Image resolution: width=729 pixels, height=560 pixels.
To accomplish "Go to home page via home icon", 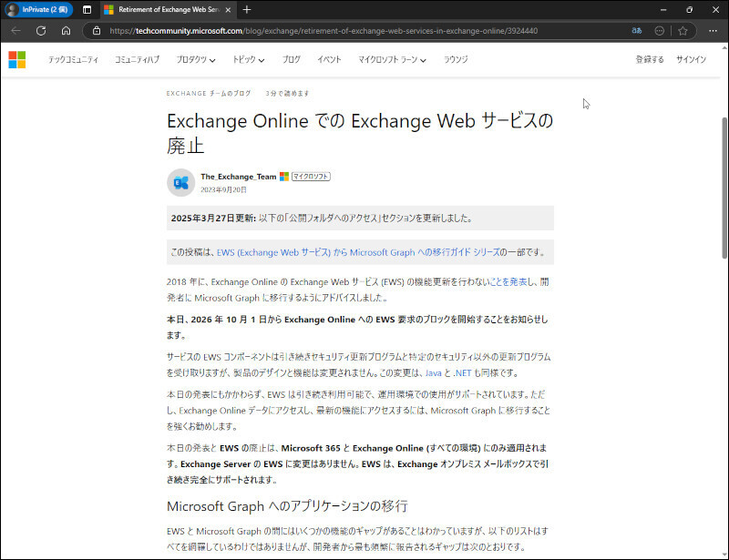I will (x=66, y=31).
